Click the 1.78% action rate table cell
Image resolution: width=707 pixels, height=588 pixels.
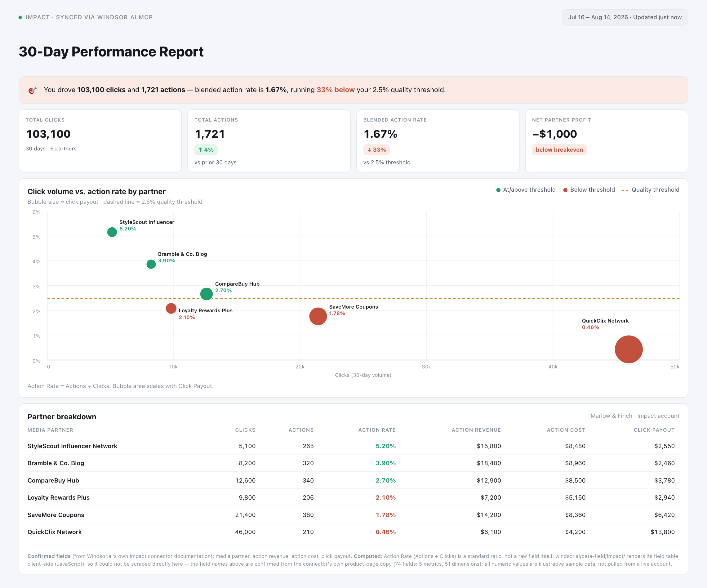[385, 514]
